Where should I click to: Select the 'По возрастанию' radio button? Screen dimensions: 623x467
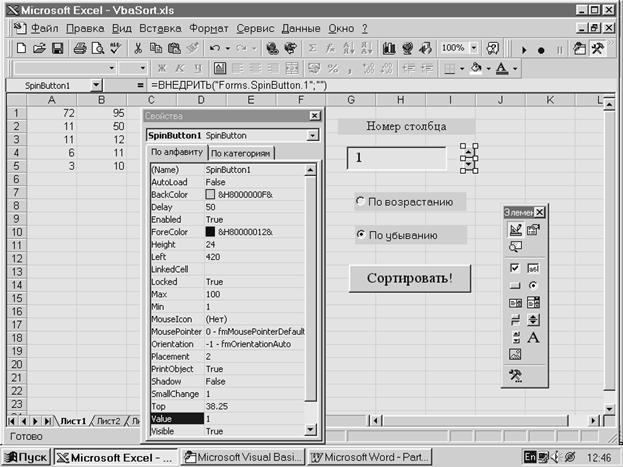[x=360, y=202]
